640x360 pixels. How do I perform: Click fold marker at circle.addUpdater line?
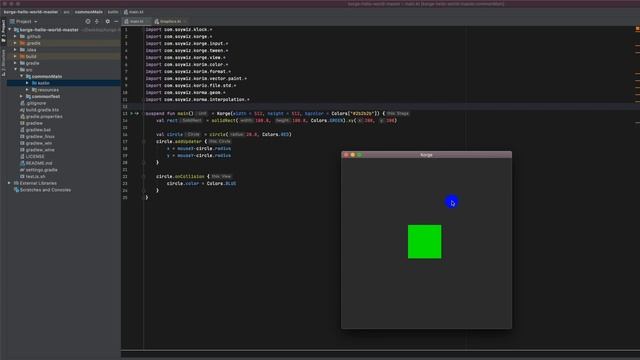144,141
